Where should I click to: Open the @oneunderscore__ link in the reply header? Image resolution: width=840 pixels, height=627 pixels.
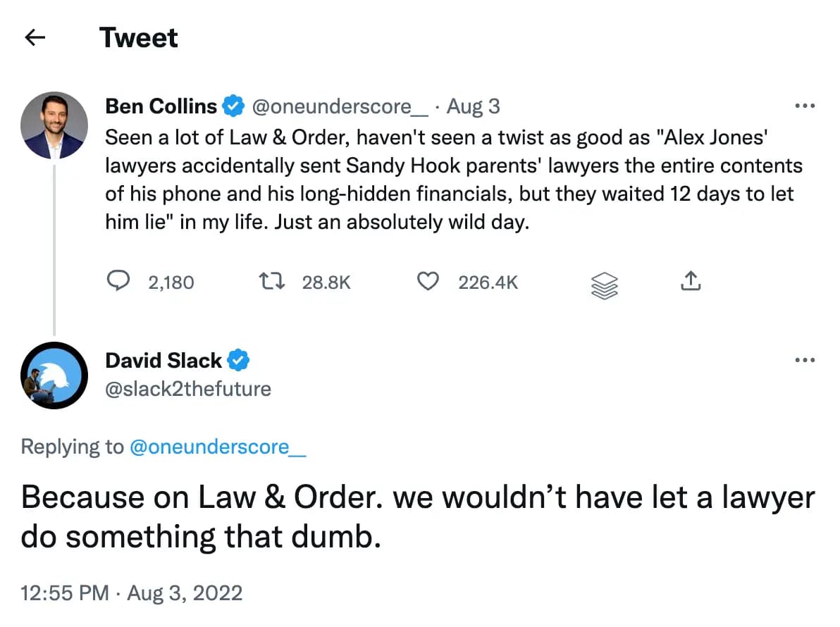click(x=218, y=446)
